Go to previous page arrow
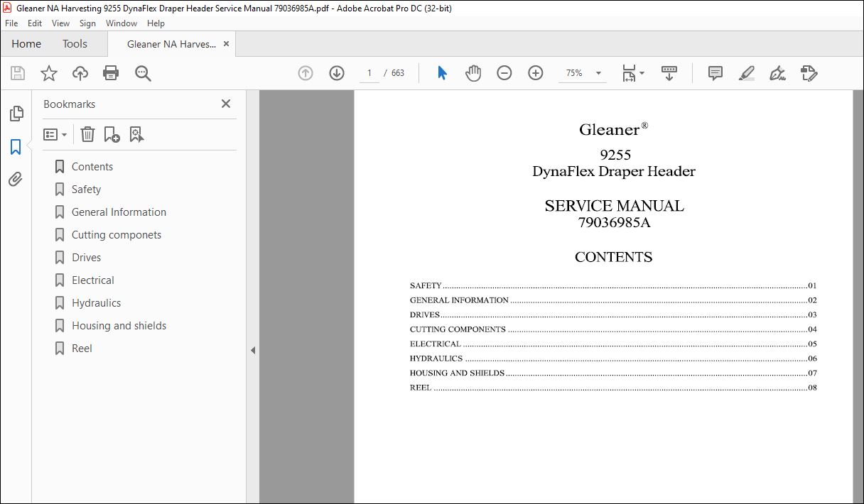This screenshot has height=504, width=864. pyautogui.click(x=306, y=73)
